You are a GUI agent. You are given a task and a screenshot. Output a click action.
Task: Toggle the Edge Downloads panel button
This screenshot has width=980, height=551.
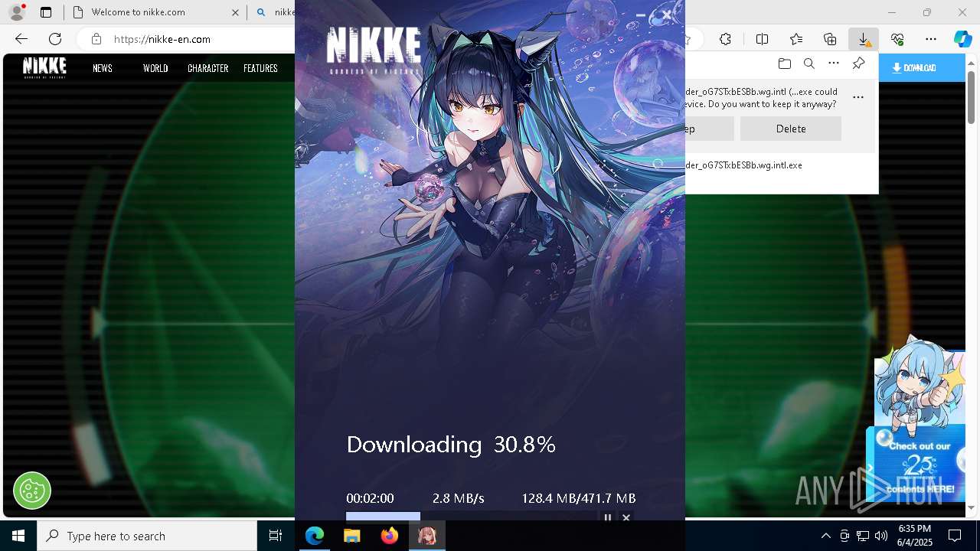(863, 39)
